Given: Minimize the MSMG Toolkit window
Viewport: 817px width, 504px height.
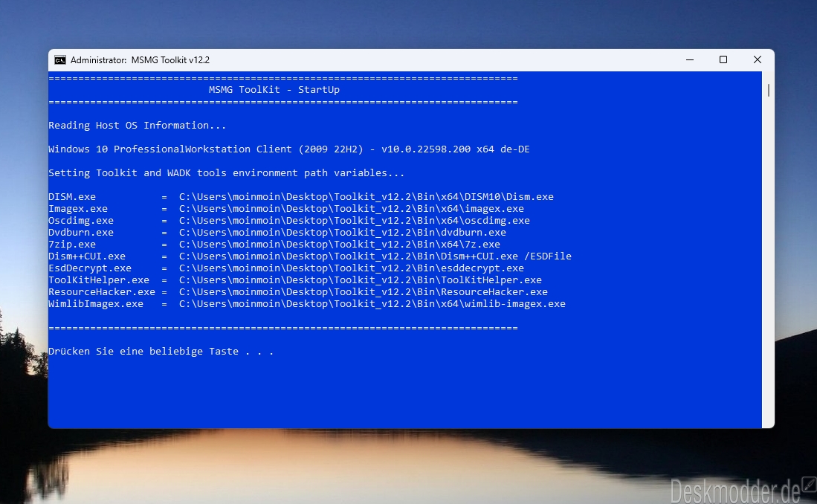Looking at the screenshot, I should click(690, 60).
